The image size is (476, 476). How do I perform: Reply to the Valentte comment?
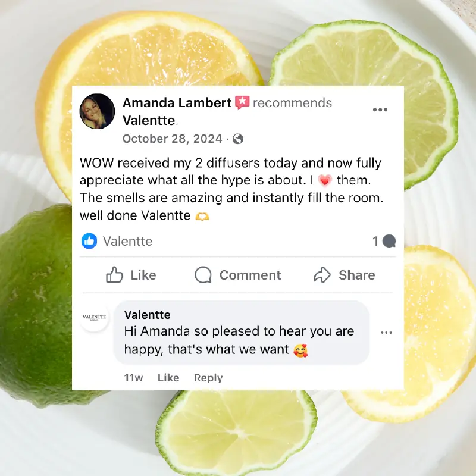(x=208, y=378)
